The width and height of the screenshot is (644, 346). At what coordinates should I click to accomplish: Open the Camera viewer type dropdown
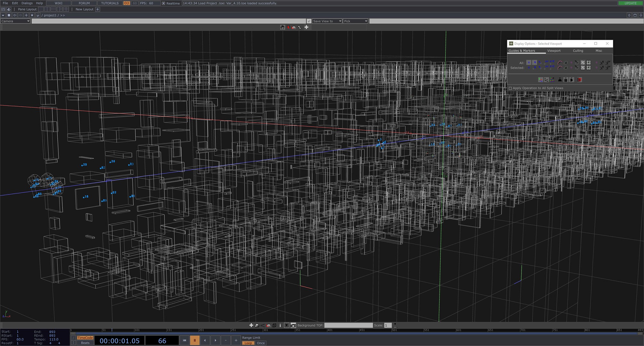tap(15, 21)
